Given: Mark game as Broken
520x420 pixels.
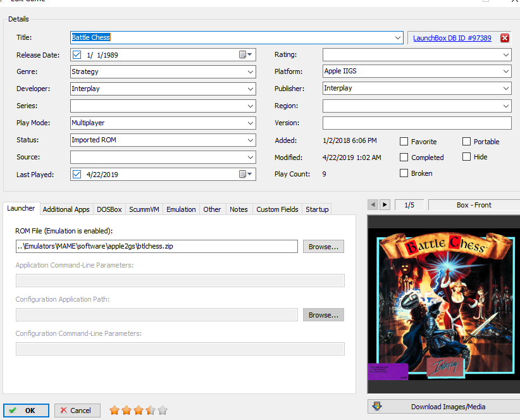Looking at the screenshot, I should coord(404,173).
